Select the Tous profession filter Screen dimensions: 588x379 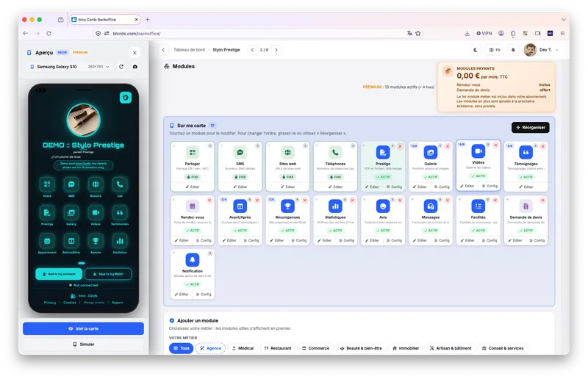181,348
